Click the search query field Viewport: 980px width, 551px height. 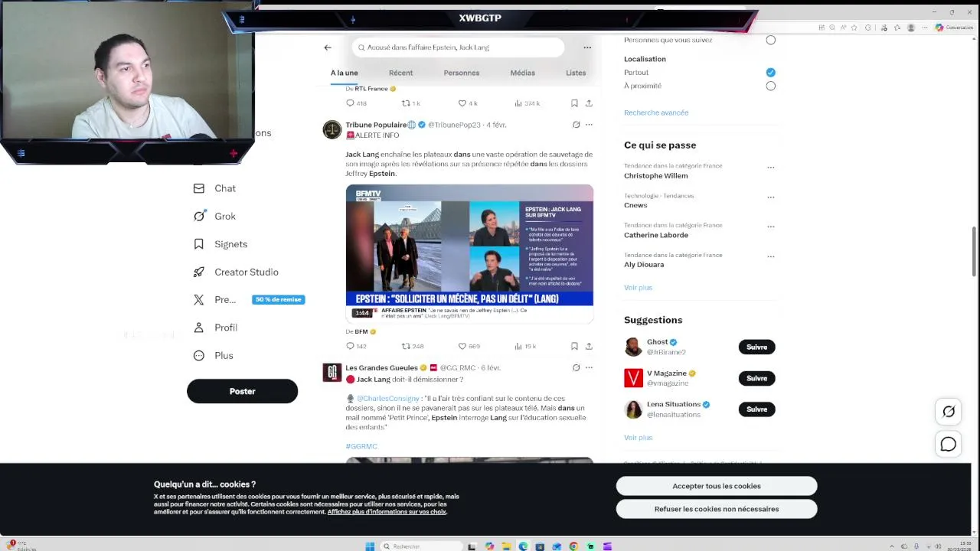(x=459, y=47)
